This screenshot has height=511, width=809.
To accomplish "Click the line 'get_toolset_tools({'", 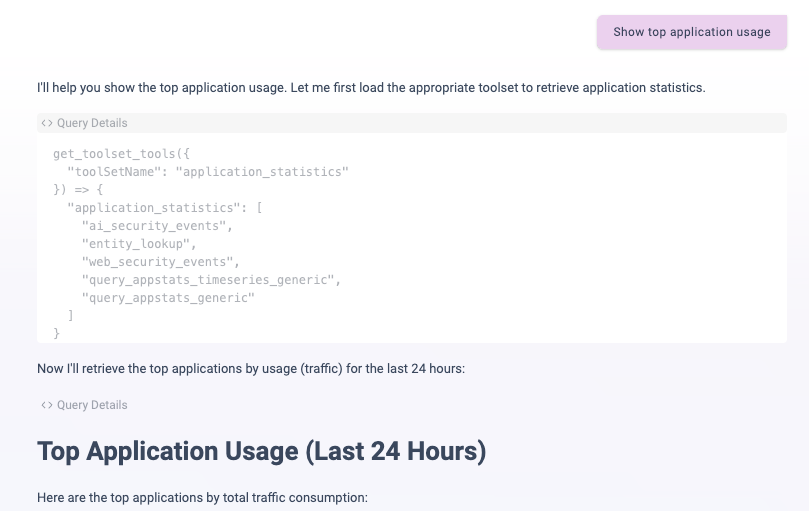I will coord(121,154).
